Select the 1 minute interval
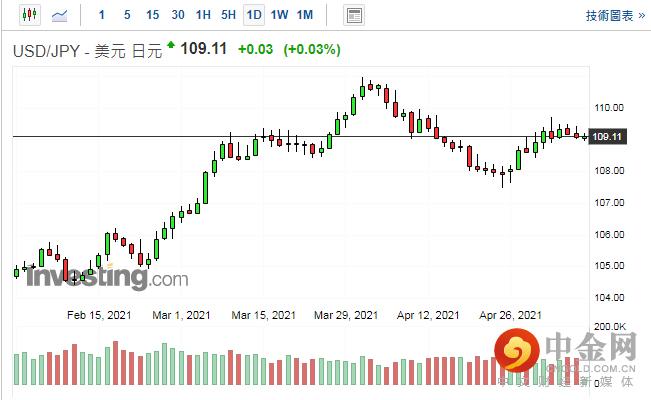This screenshot has width=651, height=400. click(x=102, y=15)
